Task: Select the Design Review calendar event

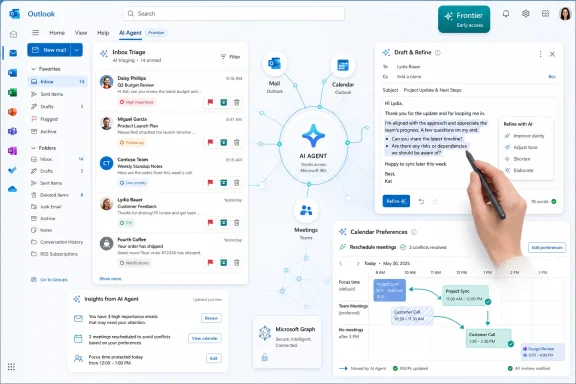Action: (x=543, y=352)
